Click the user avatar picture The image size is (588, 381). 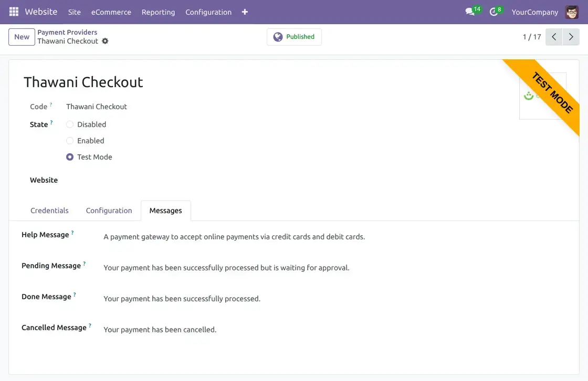coord(572,12)
